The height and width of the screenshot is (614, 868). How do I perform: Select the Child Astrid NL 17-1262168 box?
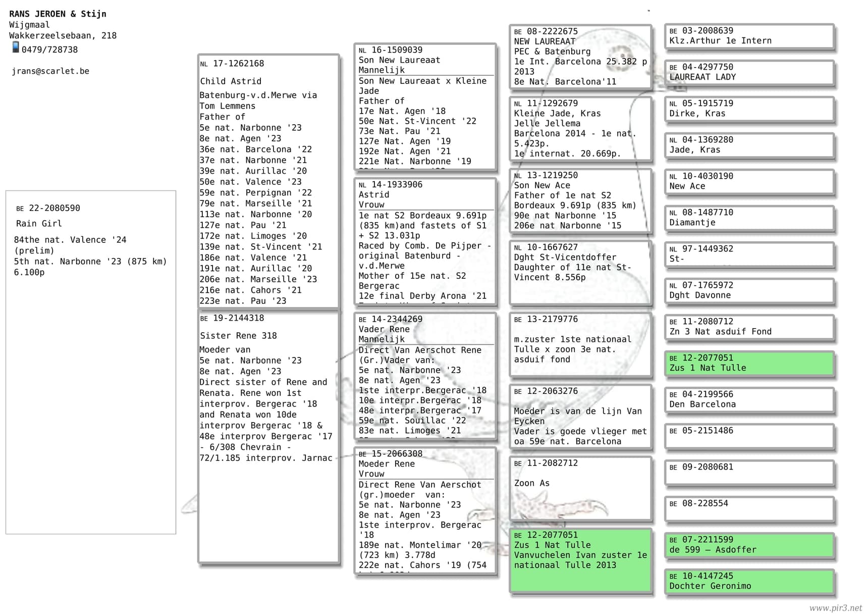[268, 181]
